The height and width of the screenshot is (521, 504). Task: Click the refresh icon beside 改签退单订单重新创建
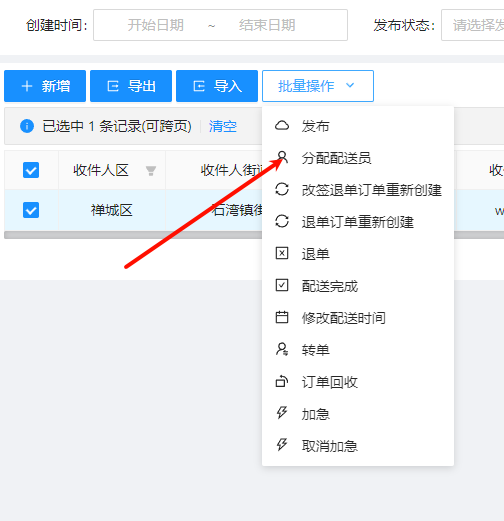(x=282, y=189)
